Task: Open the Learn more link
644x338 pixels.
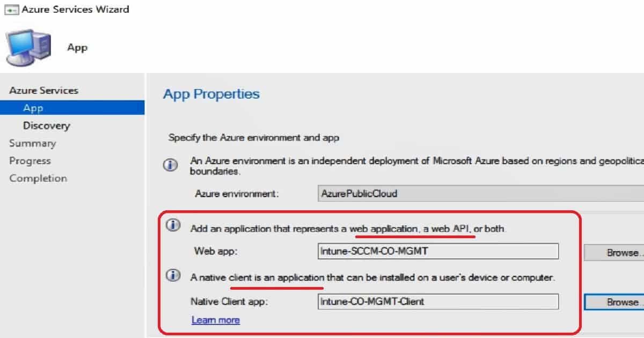Action: click(x=216, y=320)
